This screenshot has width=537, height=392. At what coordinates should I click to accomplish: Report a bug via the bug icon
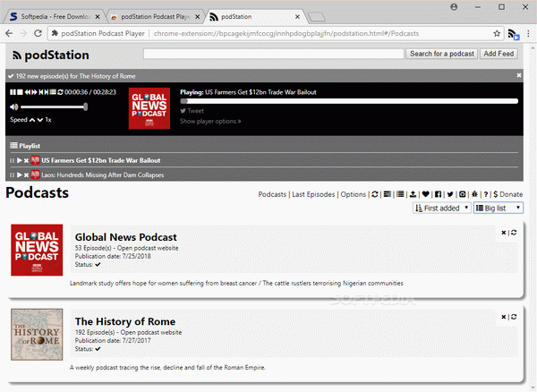click(474, 194)
